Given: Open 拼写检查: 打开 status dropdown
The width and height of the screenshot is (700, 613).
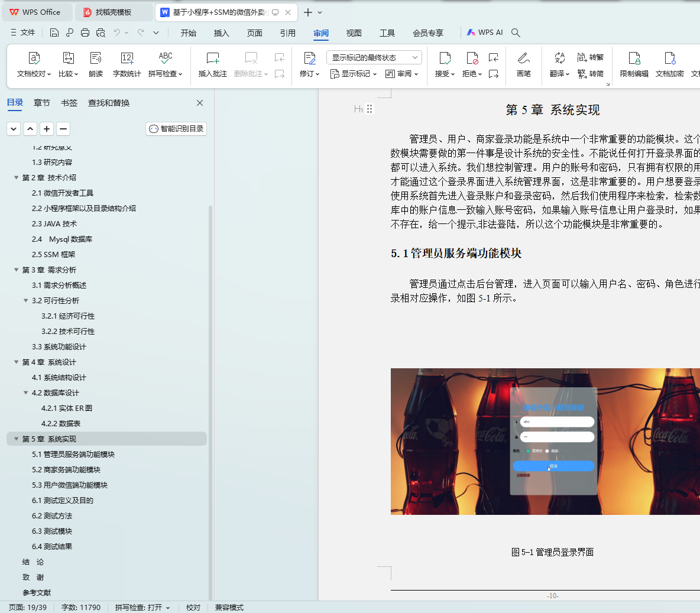Looking at the screenshot, I should pos(142,607).
